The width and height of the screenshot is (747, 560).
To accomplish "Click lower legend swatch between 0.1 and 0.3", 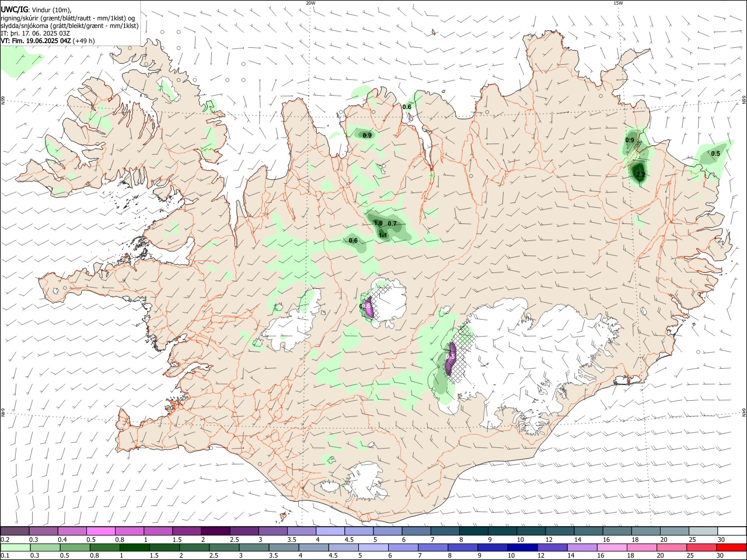I will point(16,547).
